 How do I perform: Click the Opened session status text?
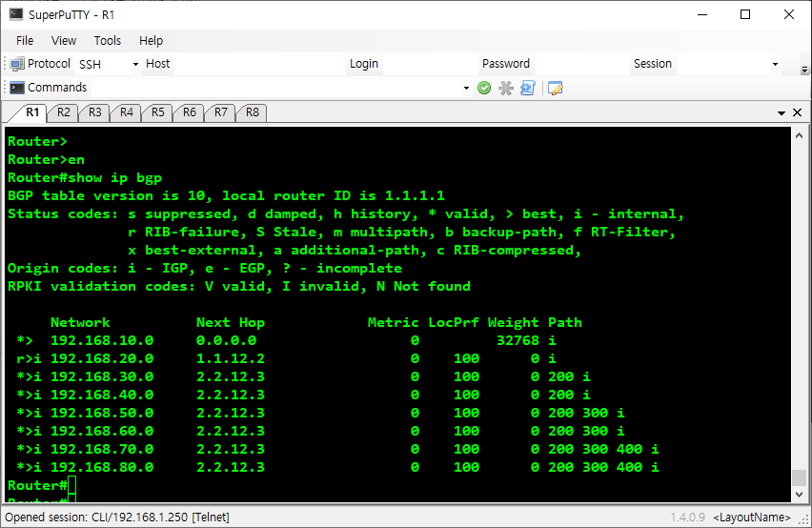pyautogui.click(x=117, y=518)
